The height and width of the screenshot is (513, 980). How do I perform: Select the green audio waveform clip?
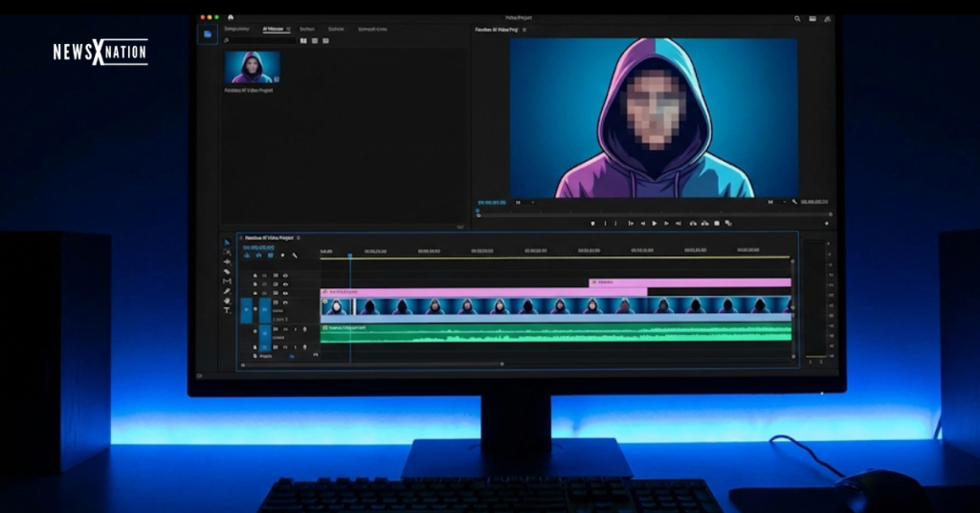pyautogui.click(x=556, y=333)
